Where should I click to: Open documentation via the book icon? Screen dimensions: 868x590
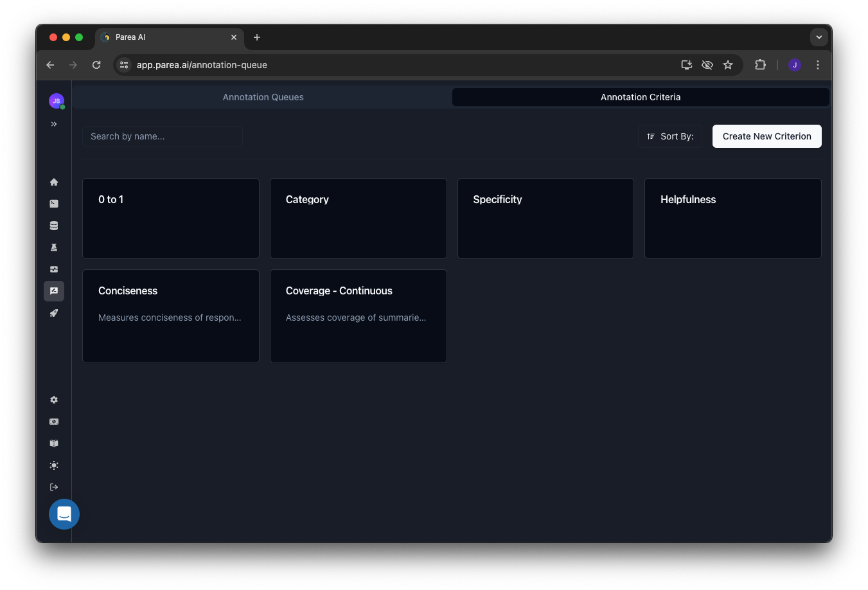click(x=54, y=443)
